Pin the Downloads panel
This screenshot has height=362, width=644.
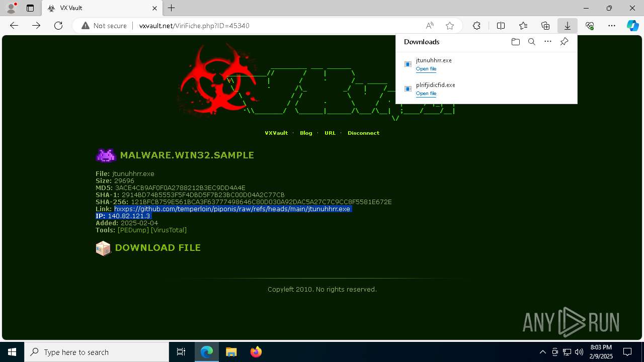coord(564,42)
